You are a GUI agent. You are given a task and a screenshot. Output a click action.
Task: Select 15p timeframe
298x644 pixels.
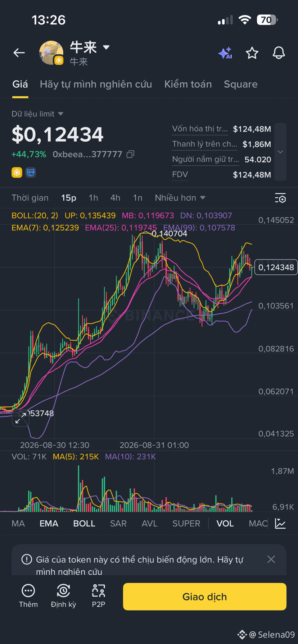[68, 198]
